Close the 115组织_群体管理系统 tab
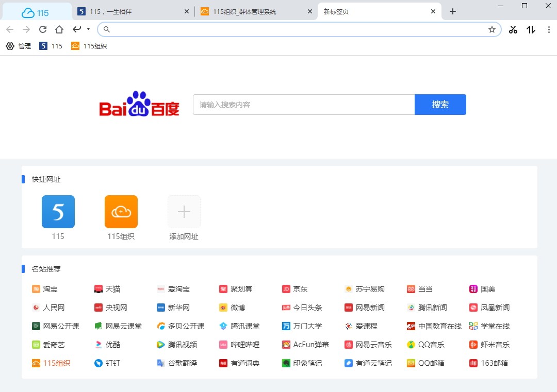 (x=310, y=12)
